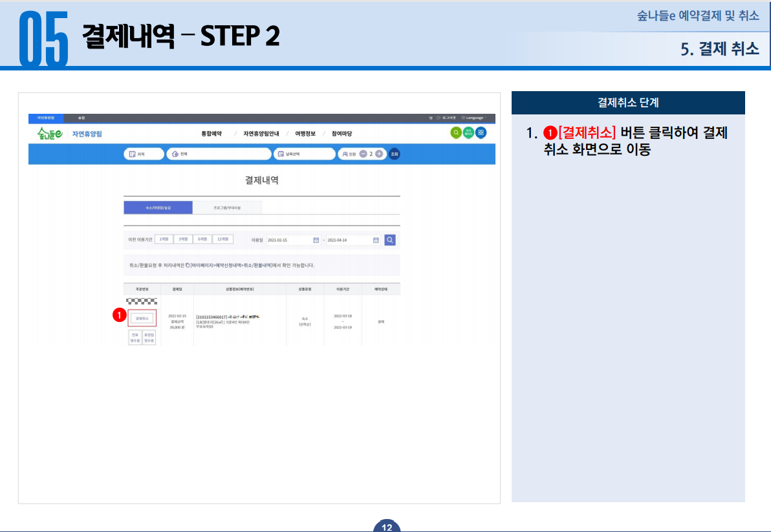
Task: Click the 상품정보(예약번호) column header
Action: click(x=240, y=290)
